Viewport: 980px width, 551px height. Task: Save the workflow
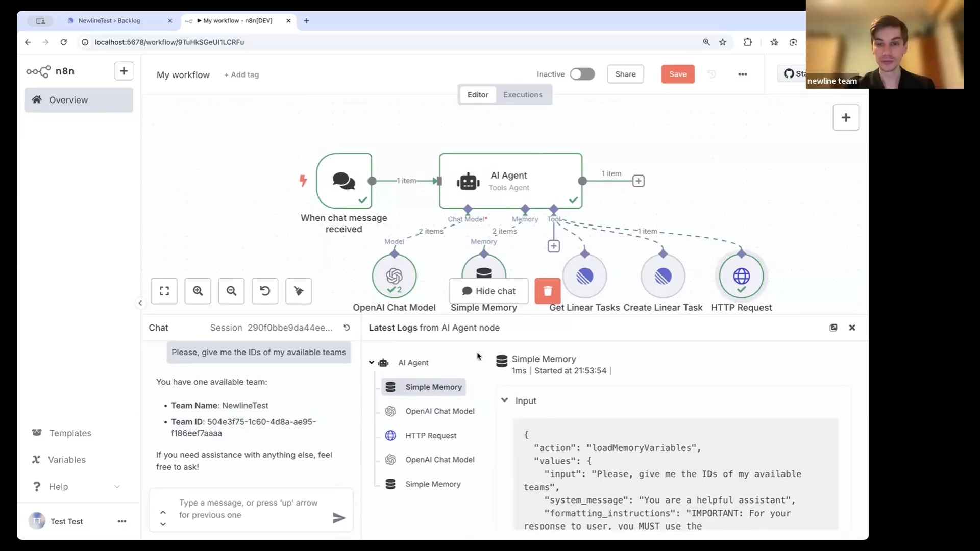(678, 74)
